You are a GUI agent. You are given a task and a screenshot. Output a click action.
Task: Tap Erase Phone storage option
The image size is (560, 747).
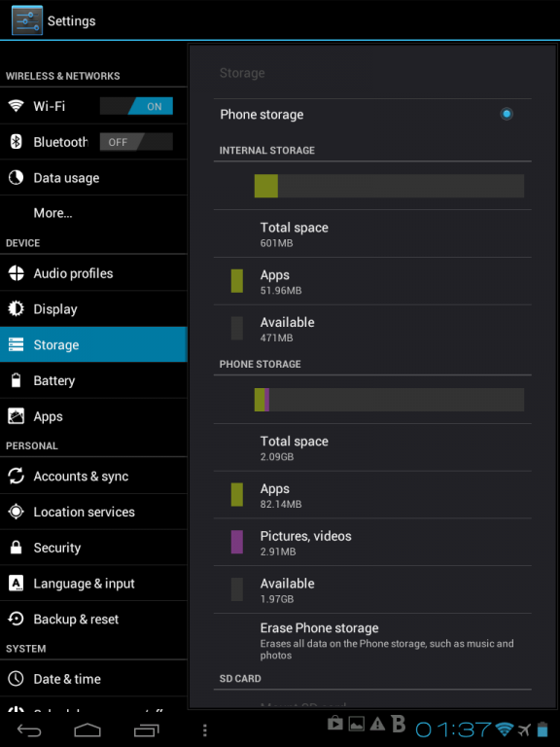coord(372,640)
